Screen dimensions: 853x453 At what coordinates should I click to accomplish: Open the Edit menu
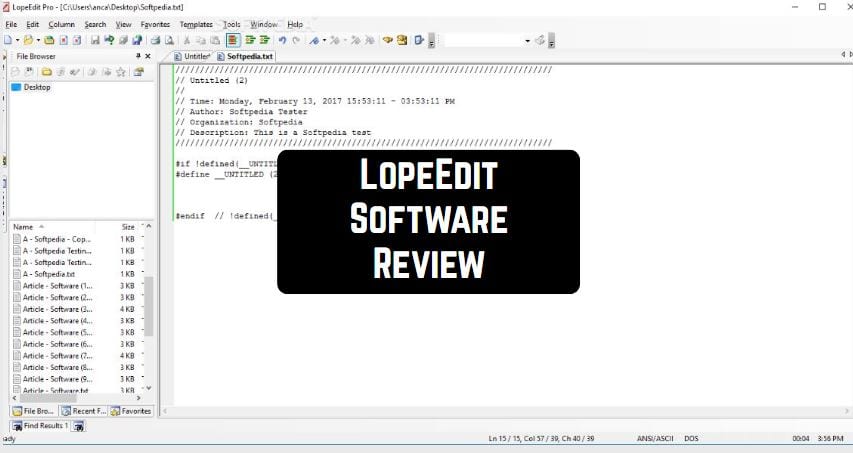pyautogui.click(x=33, y=24)
